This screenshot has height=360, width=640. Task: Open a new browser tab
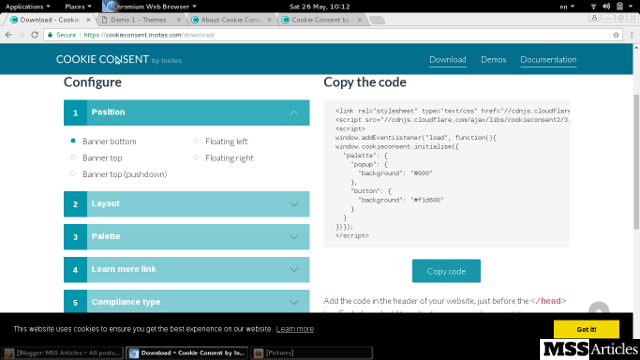[377, 20]
